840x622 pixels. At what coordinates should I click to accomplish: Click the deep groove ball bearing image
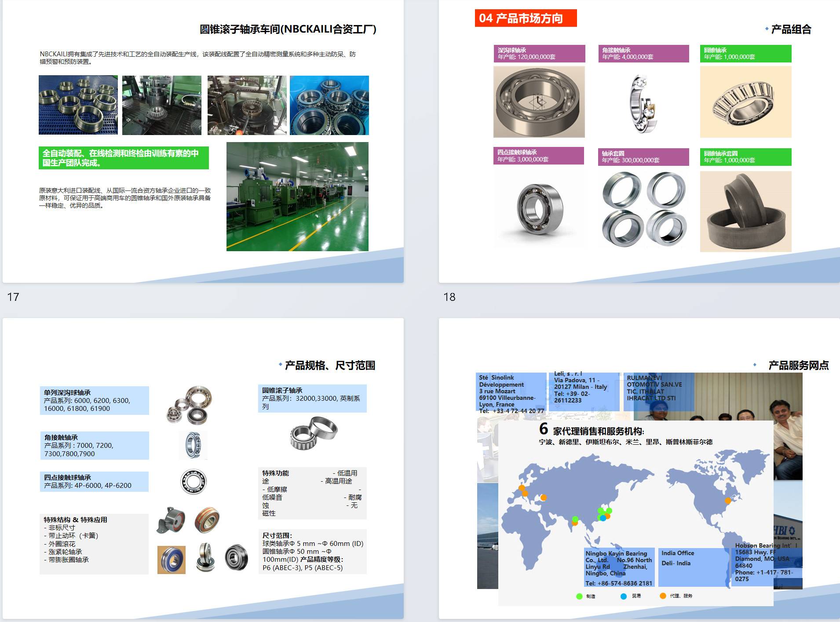point(539,102)
